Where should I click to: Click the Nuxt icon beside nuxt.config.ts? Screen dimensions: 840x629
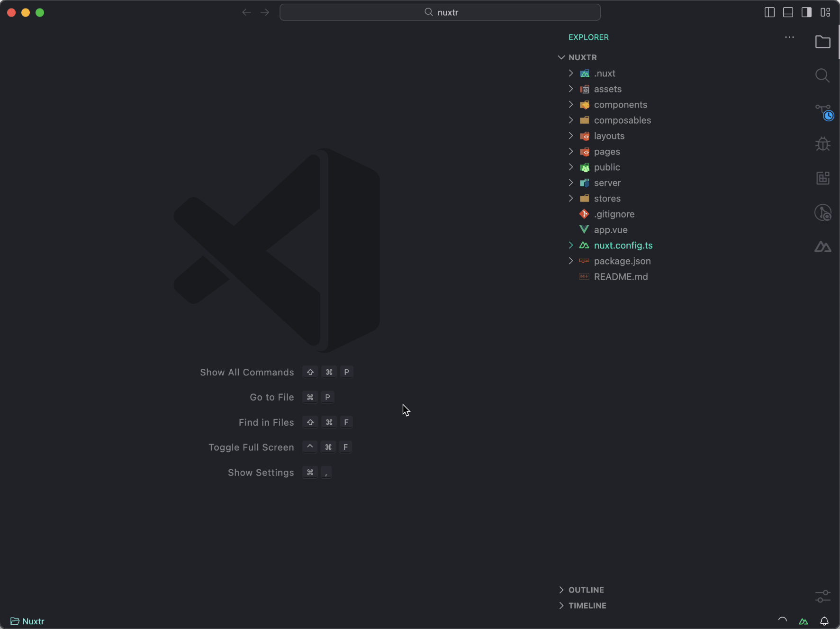click(584, 246)
